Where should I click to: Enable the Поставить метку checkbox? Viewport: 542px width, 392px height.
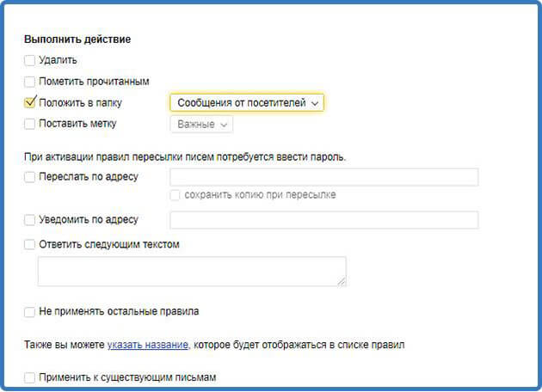[x=30, y=124]
